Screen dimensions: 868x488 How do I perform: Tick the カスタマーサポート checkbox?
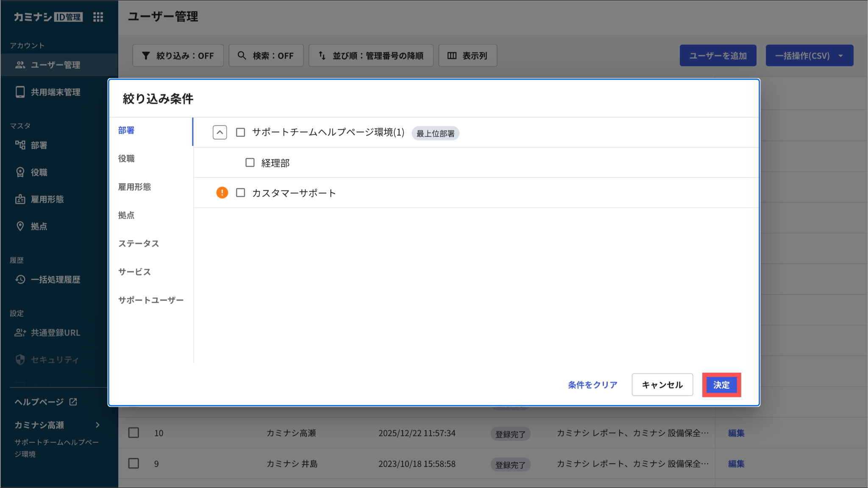[241, 193]
